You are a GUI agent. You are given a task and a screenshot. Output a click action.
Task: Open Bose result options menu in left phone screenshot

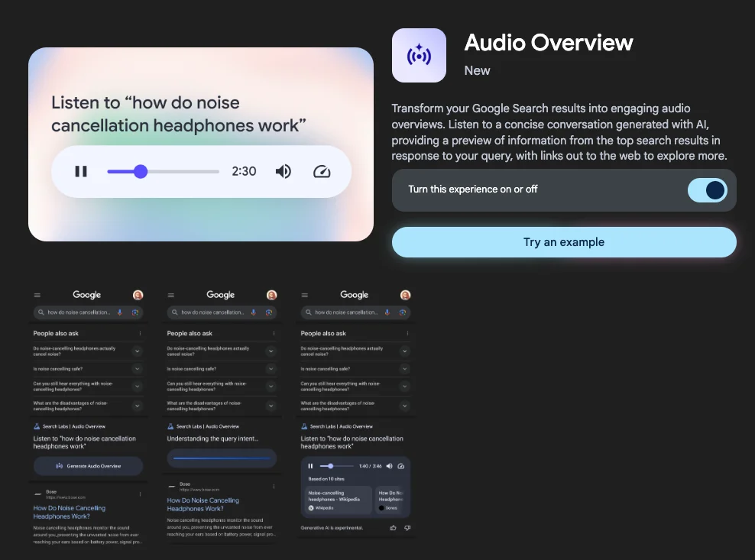[x=140, y=494]
